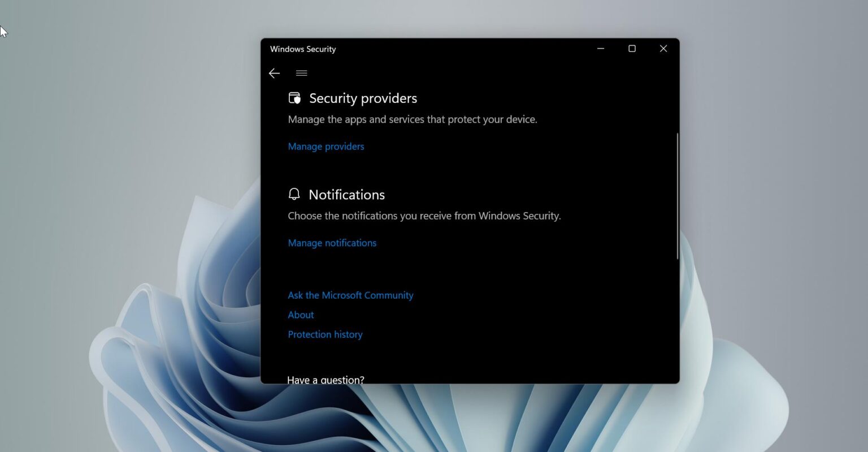This screenshot has width=868, height=452.
Task: Click the Security providers heading
Action: (x=363, y=98)
